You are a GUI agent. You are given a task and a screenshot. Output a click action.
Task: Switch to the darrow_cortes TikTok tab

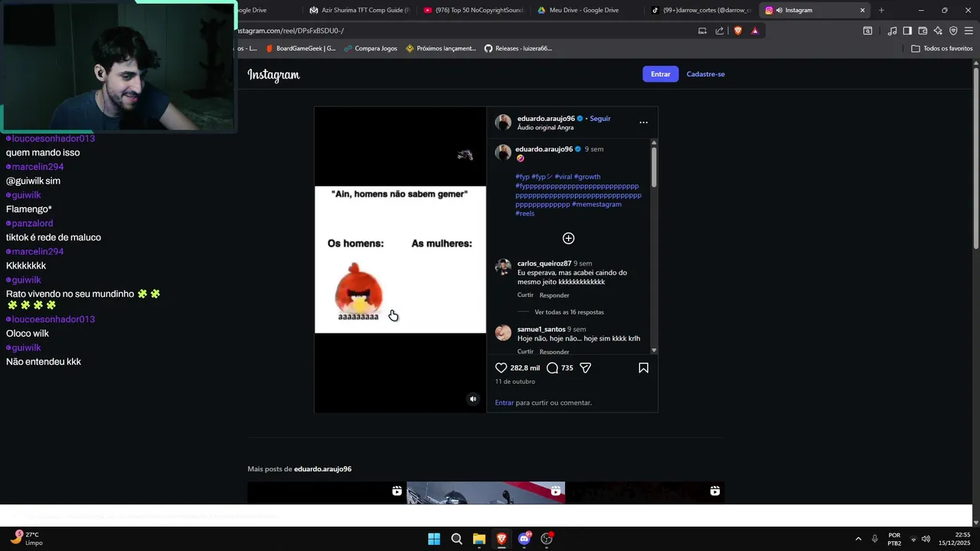pos(701,10)
